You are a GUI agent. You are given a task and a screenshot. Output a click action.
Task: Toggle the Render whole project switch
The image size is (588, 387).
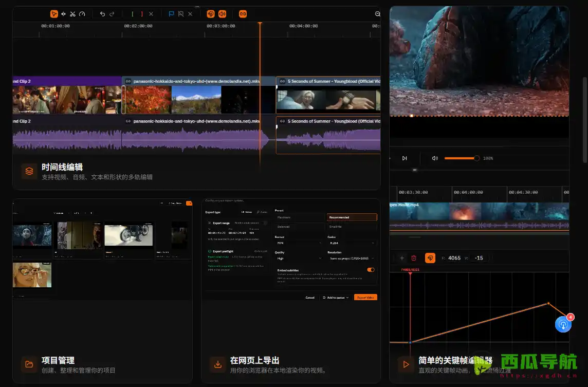(266, 223)
